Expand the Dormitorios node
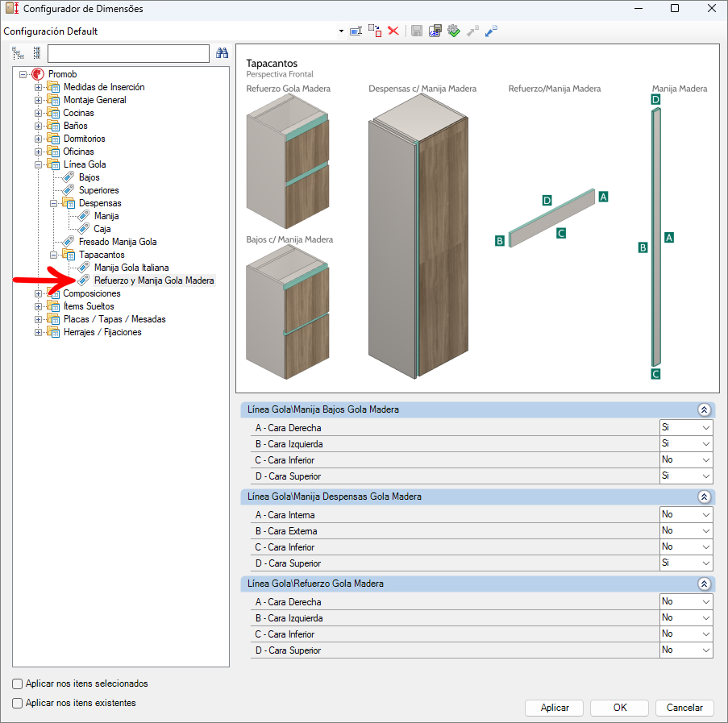Image resolution: width=728 pixels, height=723 pixels. [38, 139]
